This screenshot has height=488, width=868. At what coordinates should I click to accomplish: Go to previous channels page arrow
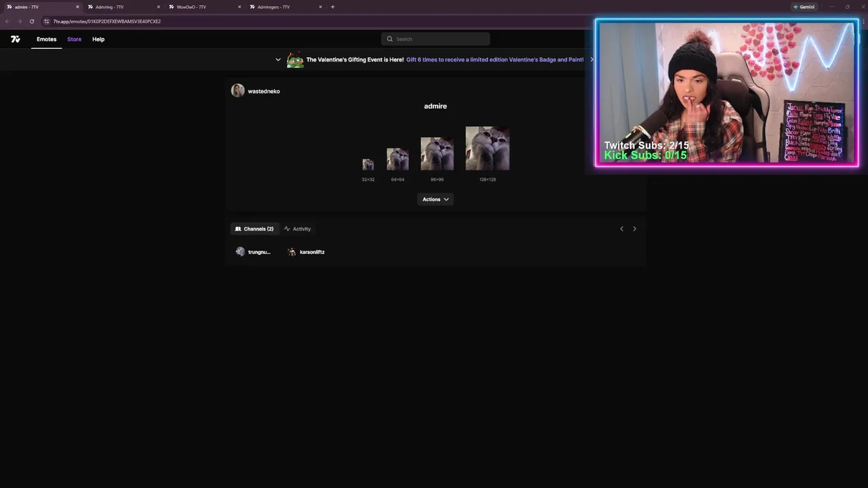621,229
